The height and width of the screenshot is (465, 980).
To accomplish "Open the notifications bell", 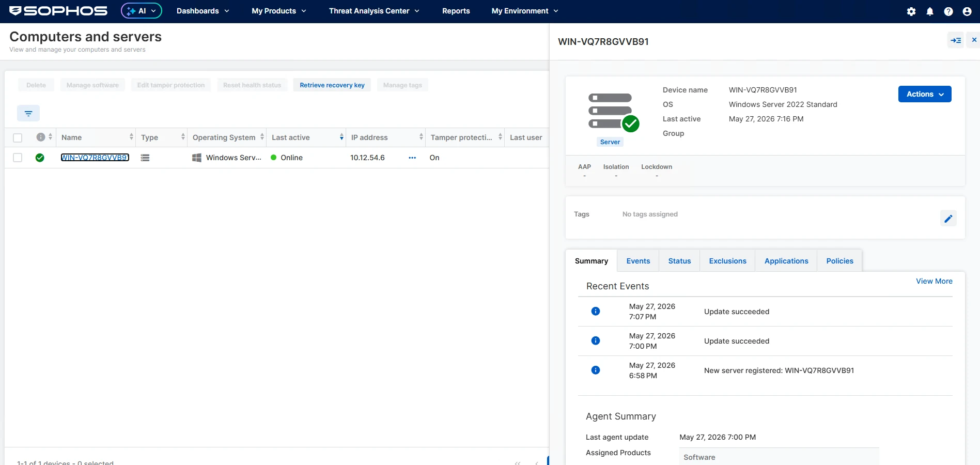I will 930,11.
